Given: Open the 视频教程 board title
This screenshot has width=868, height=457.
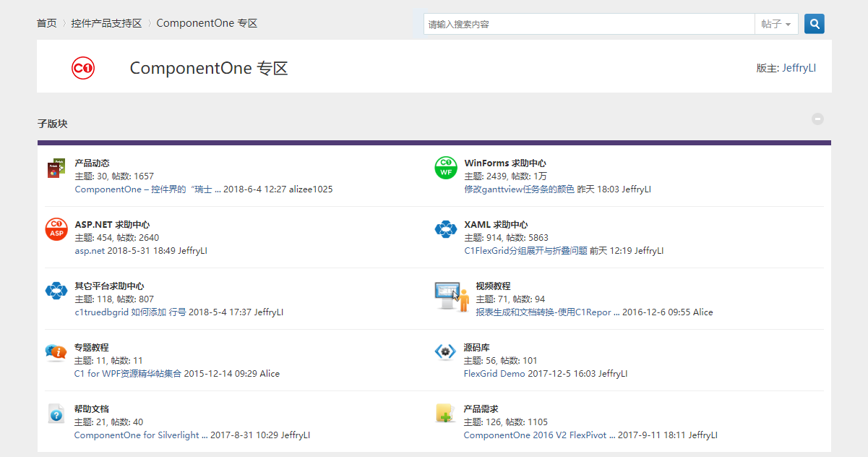Looking at the screenshot, I should point(493,286).
